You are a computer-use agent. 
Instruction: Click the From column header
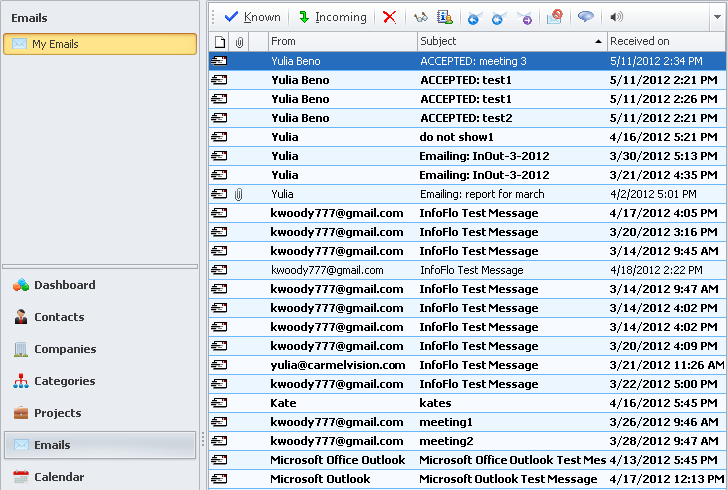pos(342,41)
